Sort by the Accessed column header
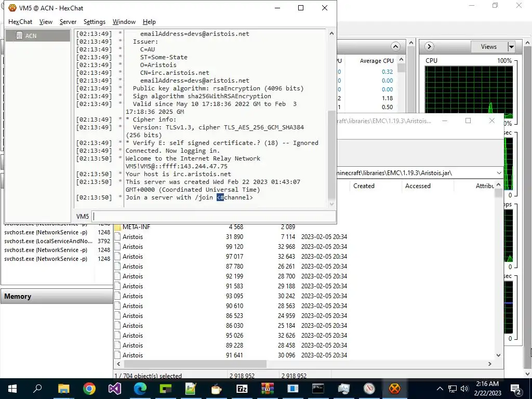The width and height of the screenshot is (532, 399). [418, 186]
